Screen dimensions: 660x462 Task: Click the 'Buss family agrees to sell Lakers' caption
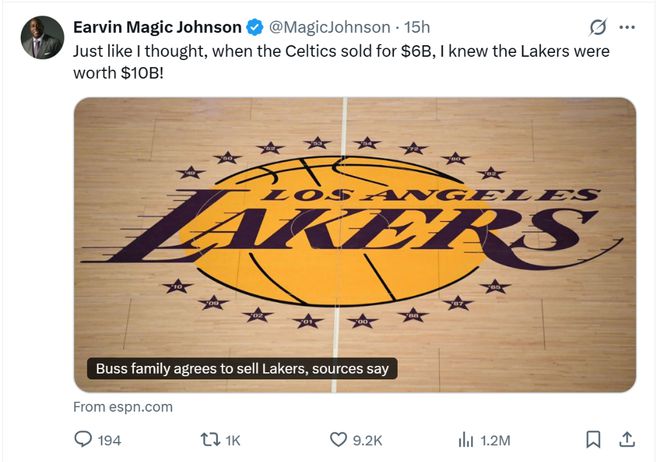pos(242,369)
